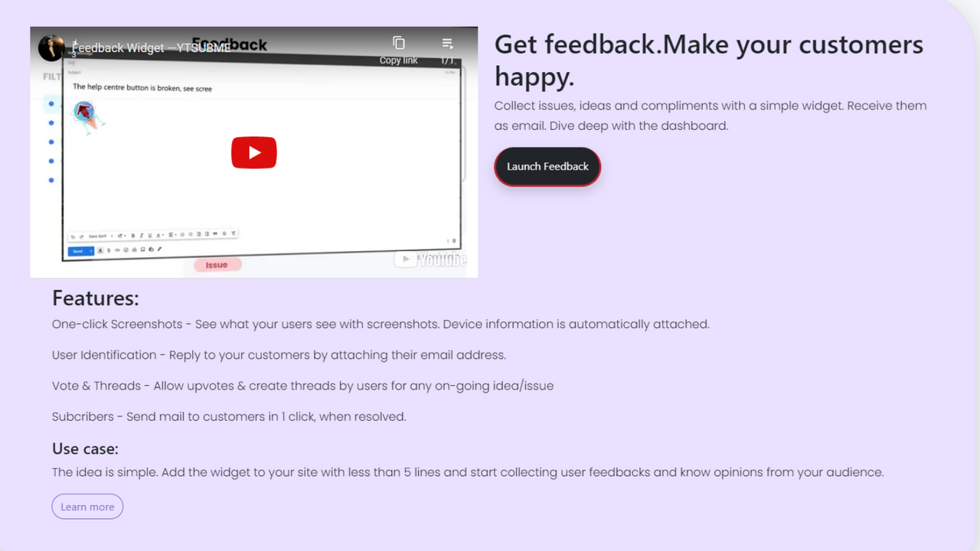Select the attach file paperclip icon
Viewport: 980px width, 551px height.
[x=109, y=251]
